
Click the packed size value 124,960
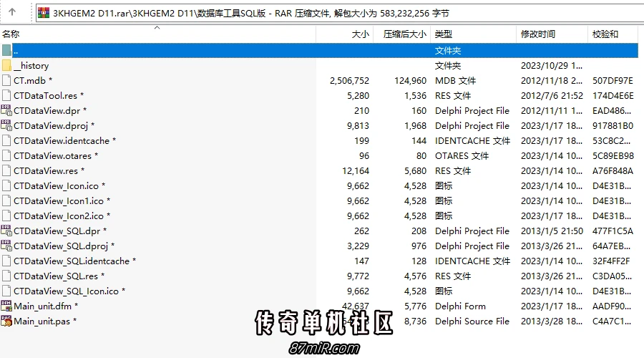point(411,81)
